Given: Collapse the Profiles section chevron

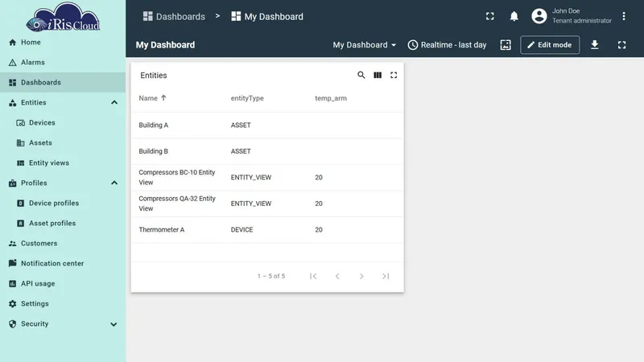Looking at the screenshot, I should (x=114, y=183).
